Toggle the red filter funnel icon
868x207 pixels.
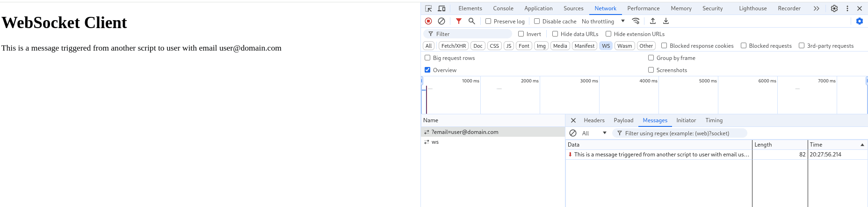point(459,21)
